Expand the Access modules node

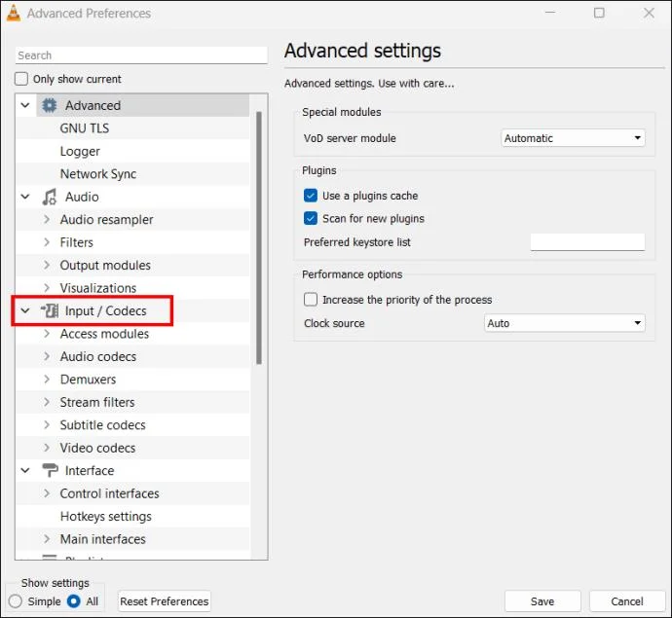(47, 334)
